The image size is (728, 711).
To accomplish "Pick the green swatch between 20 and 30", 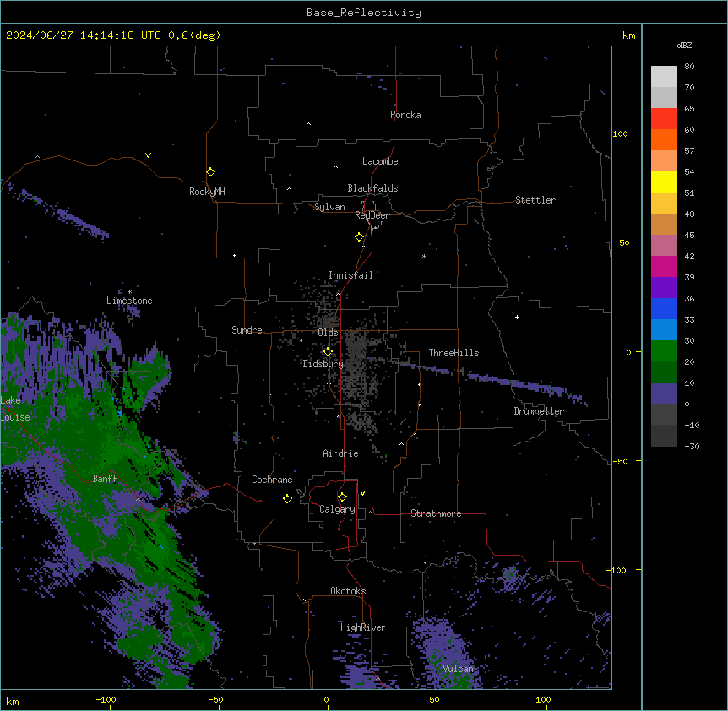I will point(664,351).
